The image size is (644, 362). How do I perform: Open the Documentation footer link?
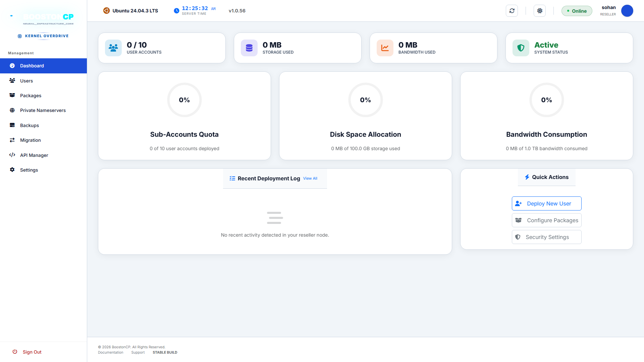111,352
